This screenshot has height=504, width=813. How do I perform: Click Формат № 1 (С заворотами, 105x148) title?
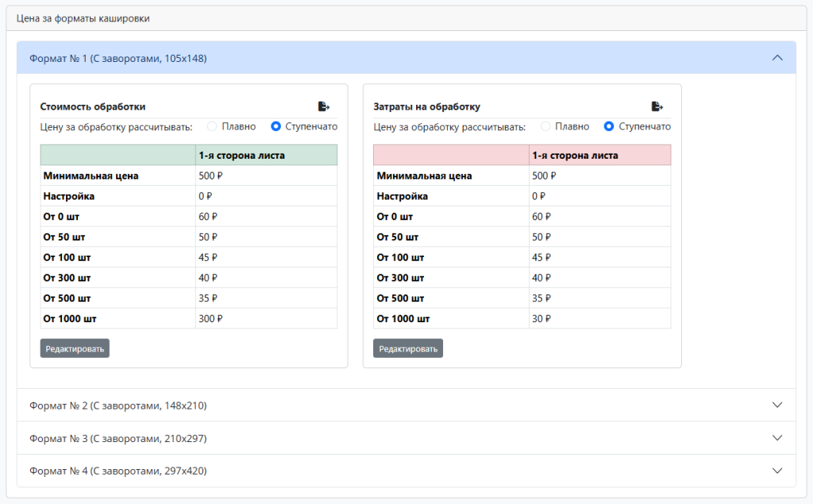[x=118, y=58]
